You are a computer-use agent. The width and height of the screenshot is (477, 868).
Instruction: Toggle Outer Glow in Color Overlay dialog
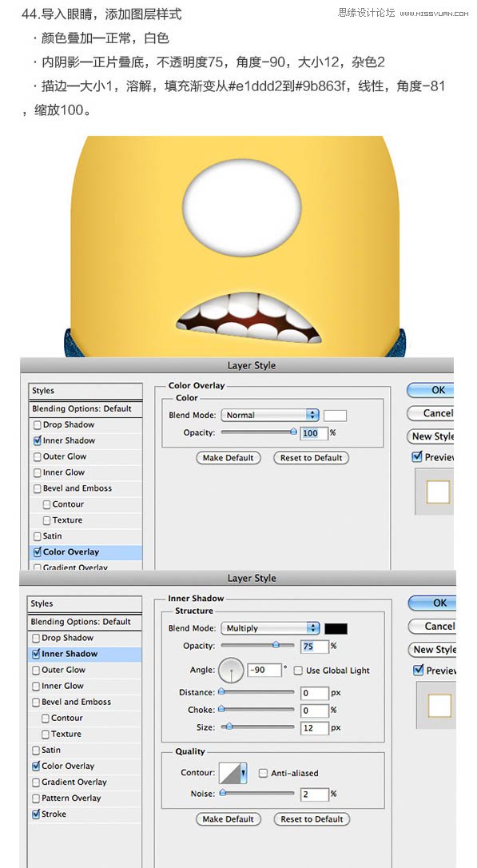[37, 456]
